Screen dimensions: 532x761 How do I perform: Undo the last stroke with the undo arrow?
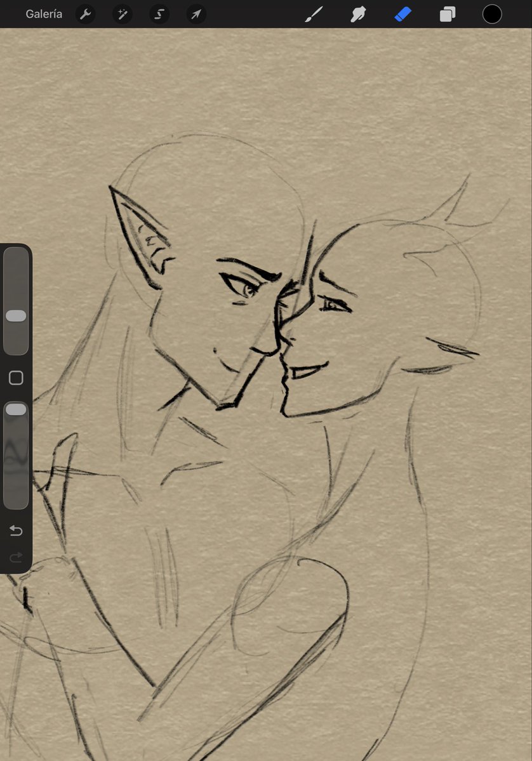16,530
